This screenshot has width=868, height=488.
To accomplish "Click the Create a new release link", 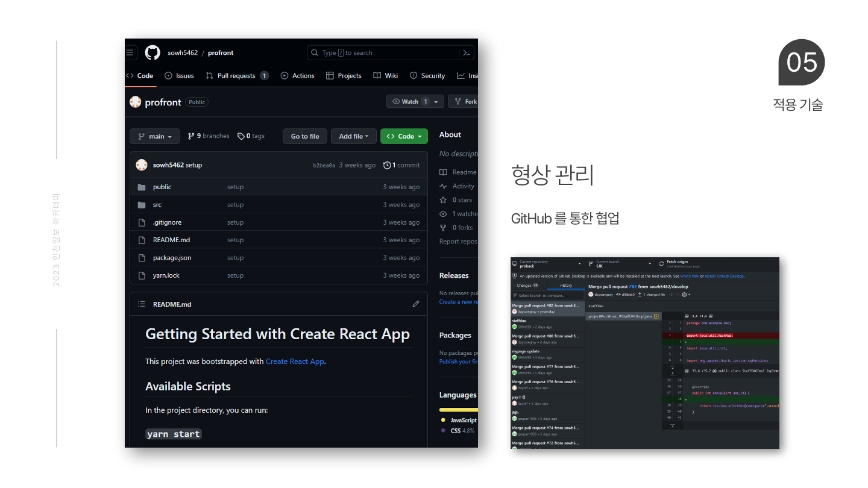I will pyautogui.click(x=459, y=302).
